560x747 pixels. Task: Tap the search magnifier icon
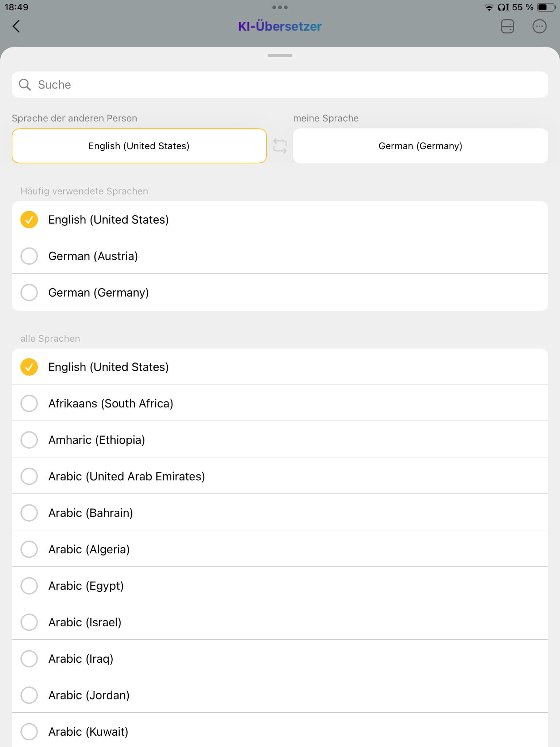point(25,85)
